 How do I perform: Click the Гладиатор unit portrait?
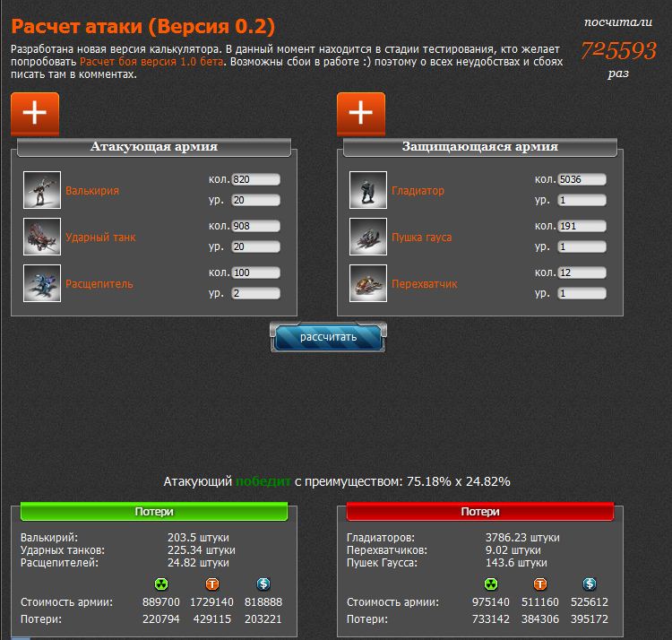[x=368, y=190]
